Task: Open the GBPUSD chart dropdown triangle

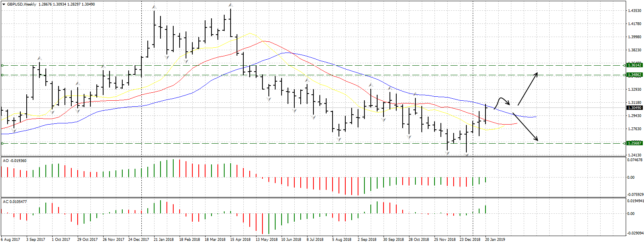Action: (x=4, y=4)
